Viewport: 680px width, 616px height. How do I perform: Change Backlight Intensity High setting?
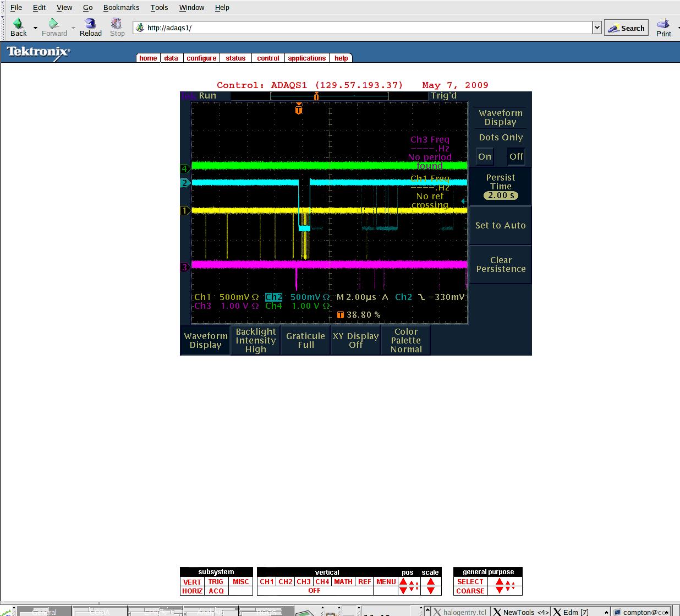256,340
